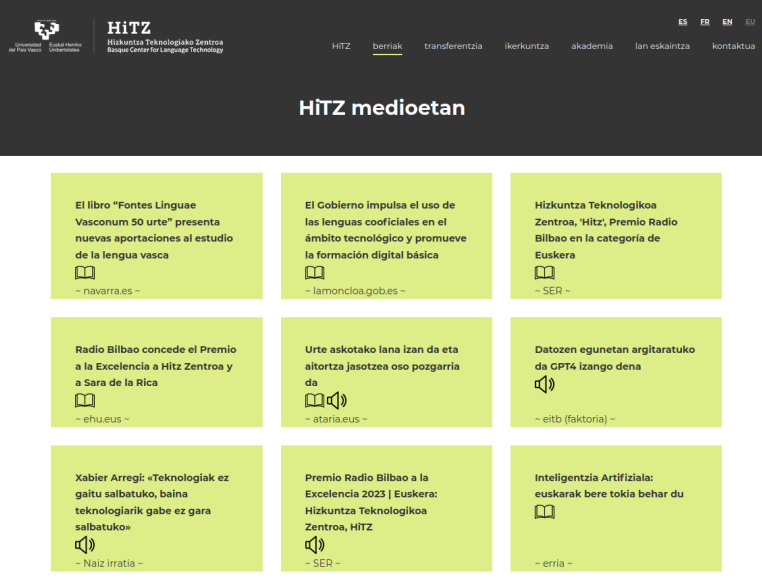Click the "~ lamoncloa.gob.es ~" source label
Viewport: 762px width, 580px height.
[355, 291]
